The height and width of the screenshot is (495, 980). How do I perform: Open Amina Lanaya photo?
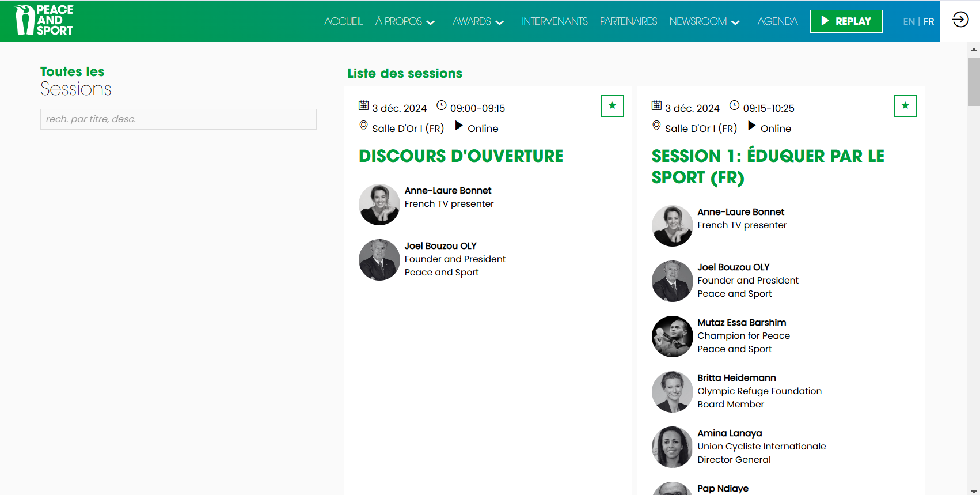pos(673,447)
